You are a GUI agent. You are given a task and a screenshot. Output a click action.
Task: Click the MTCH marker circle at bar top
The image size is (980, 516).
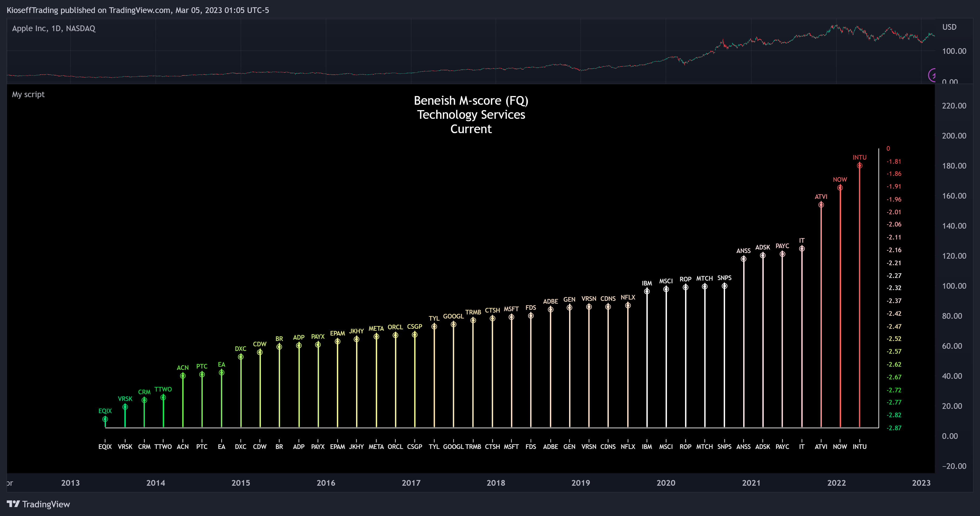[705, 286]
